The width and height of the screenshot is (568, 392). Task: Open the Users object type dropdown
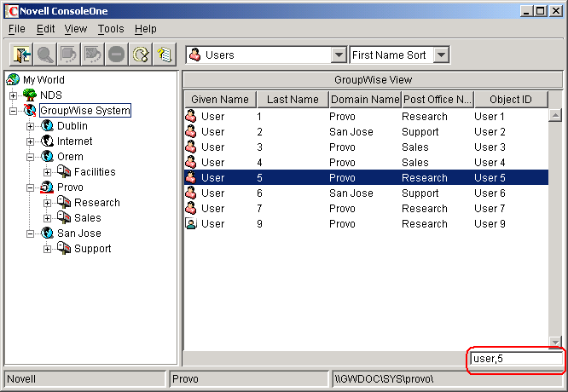[x=339, y=55]
